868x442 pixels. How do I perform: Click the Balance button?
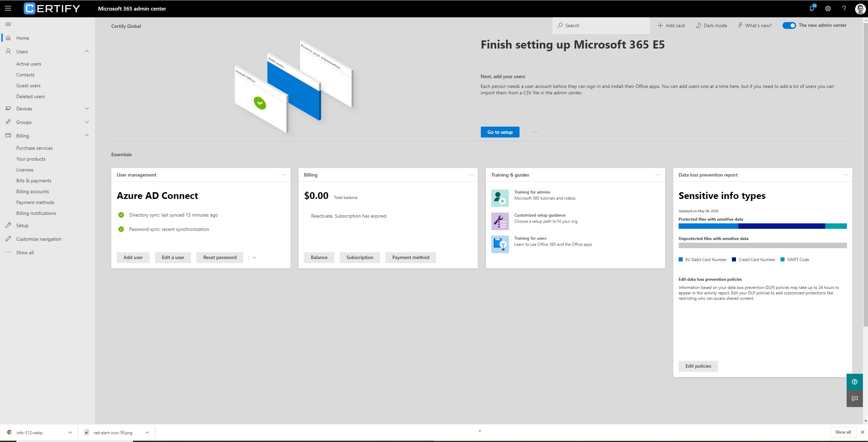tap(319, 257)
